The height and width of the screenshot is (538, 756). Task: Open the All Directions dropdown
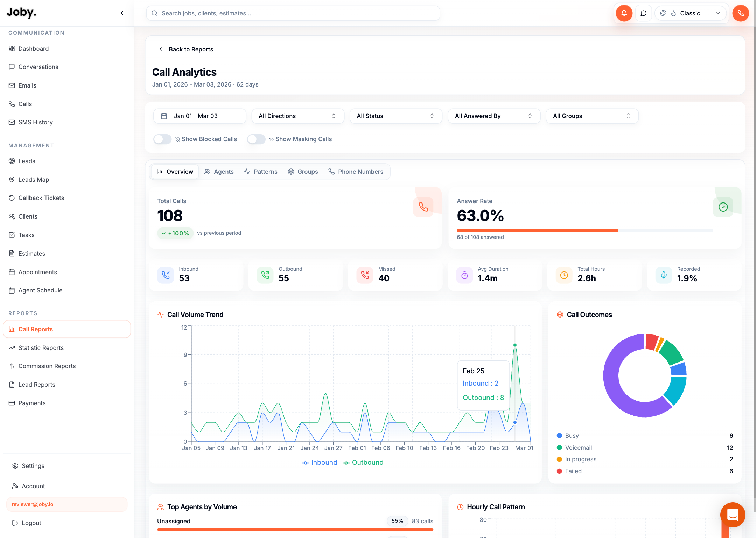298,116
